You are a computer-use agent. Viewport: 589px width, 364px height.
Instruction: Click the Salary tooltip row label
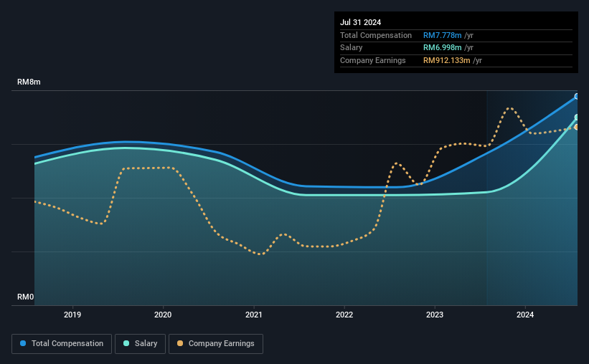tap(352, 48)
